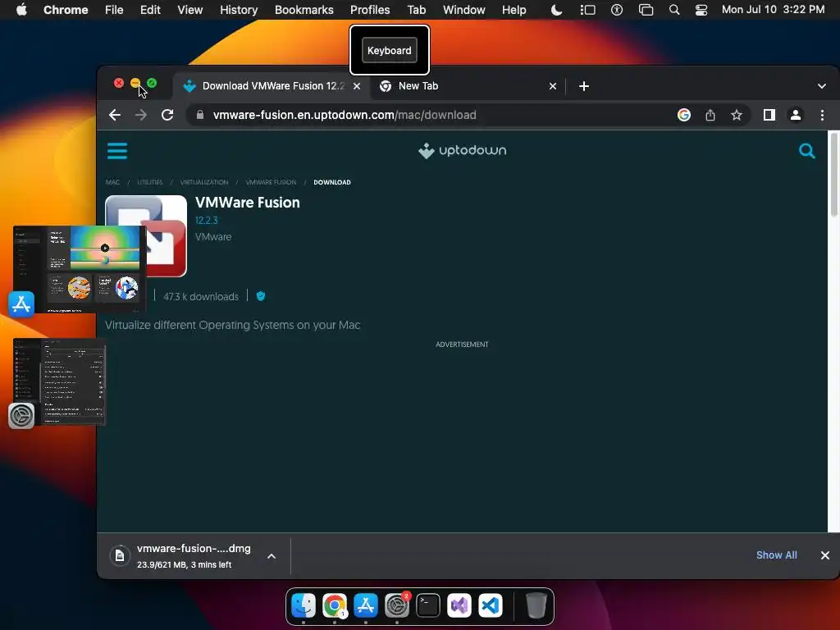
Task: Bookmark this page with the star
Action: (x=737, y=115)
